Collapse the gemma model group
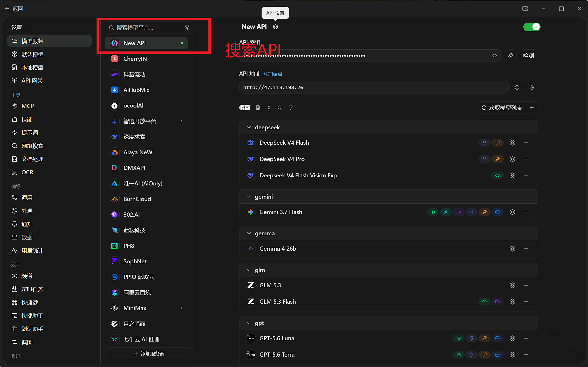This screenshot has height=367, width=588. click(x=249, y=233)
